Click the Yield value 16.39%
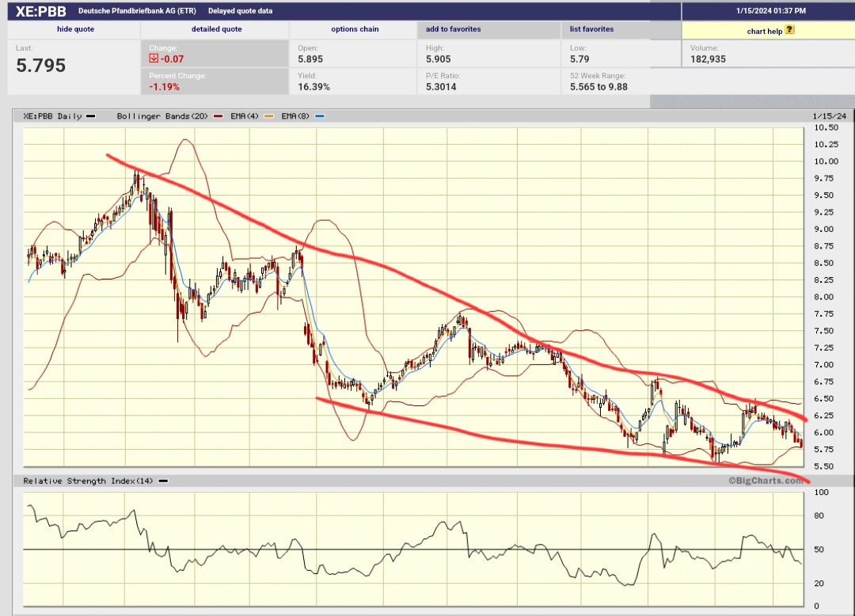The height and width of the screenshot is (616, 855). (x=313, y=86)
